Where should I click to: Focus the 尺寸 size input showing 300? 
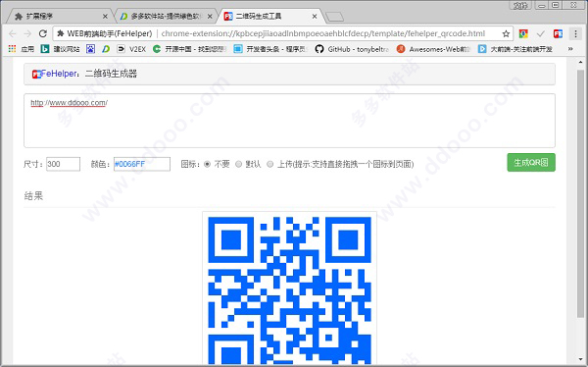[63, 164]
